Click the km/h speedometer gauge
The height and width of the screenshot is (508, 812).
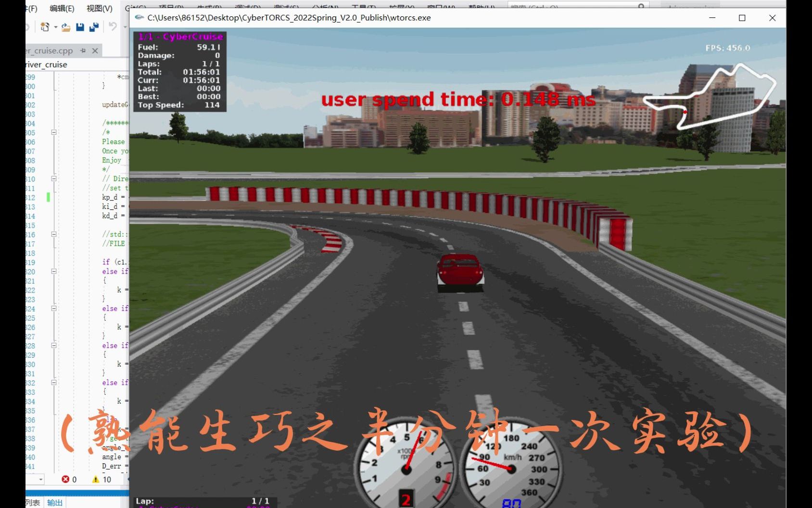point(511,468)
